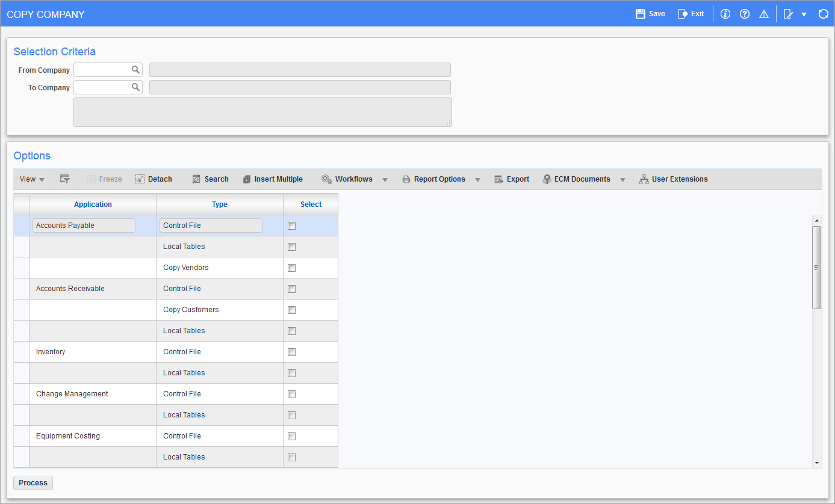Screen dimensions: 835x504
Task: Click the From Company input field
Action: [108, 70]
